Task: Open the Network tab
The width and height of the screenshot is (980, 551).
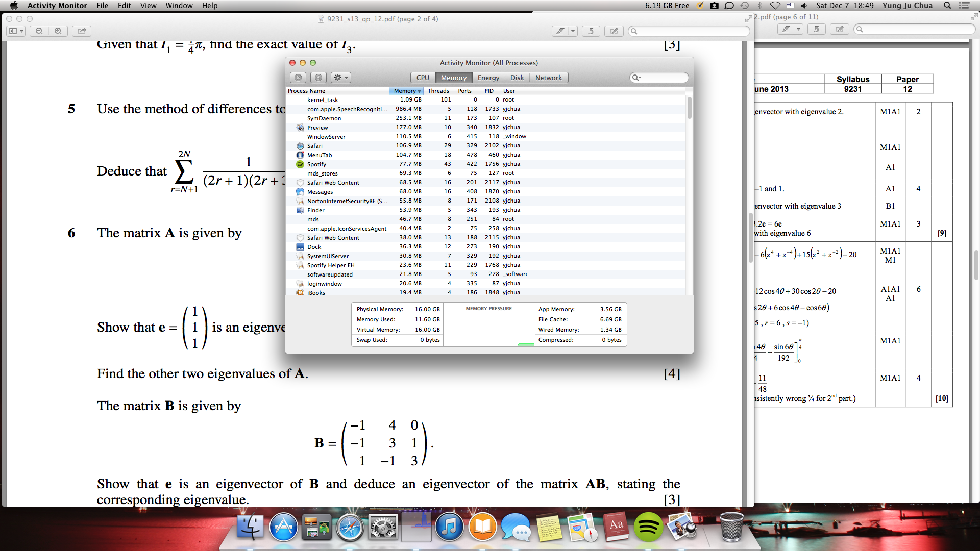Action: coord(548,78)
